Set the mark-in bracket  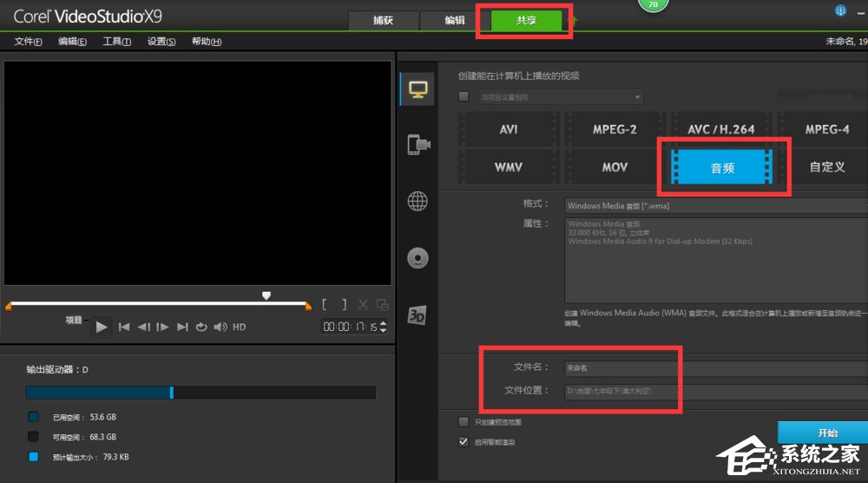[x=325, y=305]
